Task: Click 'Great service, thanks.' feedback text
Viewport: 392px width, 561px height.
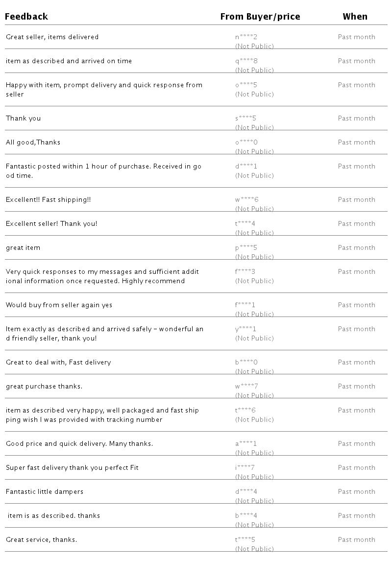Action: click(x=41, y=540)
